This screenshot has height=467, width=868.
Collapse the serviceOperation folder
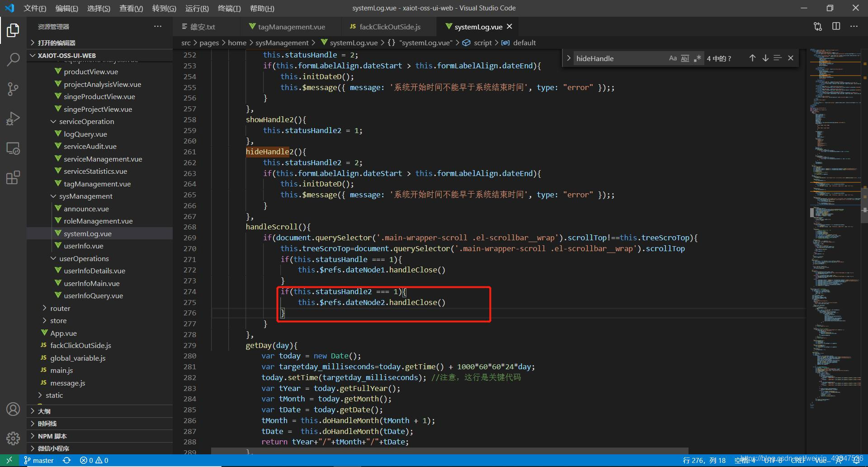click(99, 121)
